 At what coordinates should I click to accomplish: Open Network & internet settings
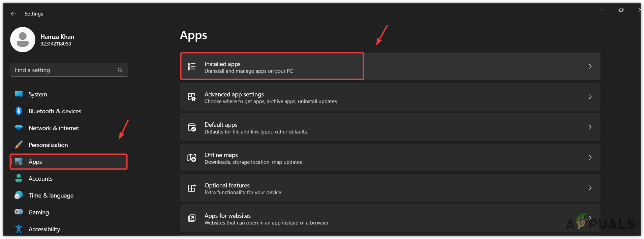coord(54,128)
